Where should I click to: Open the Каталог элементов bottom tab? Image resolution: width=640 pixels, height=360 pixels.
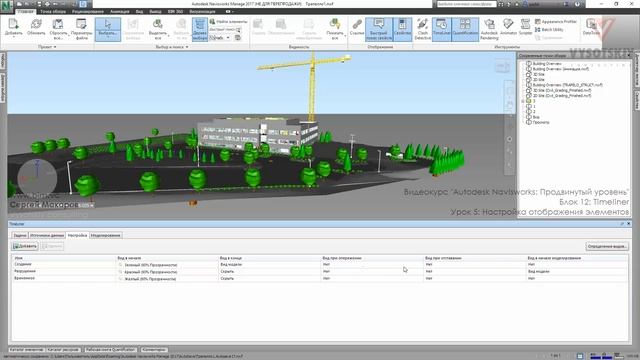coord(26,350)
